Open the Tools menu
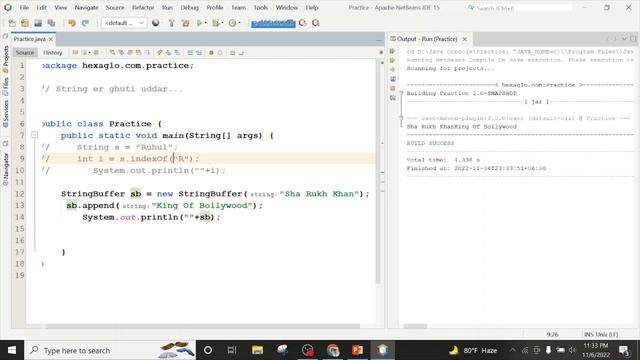This screenshot has width=640, height=360. [260, 7]
